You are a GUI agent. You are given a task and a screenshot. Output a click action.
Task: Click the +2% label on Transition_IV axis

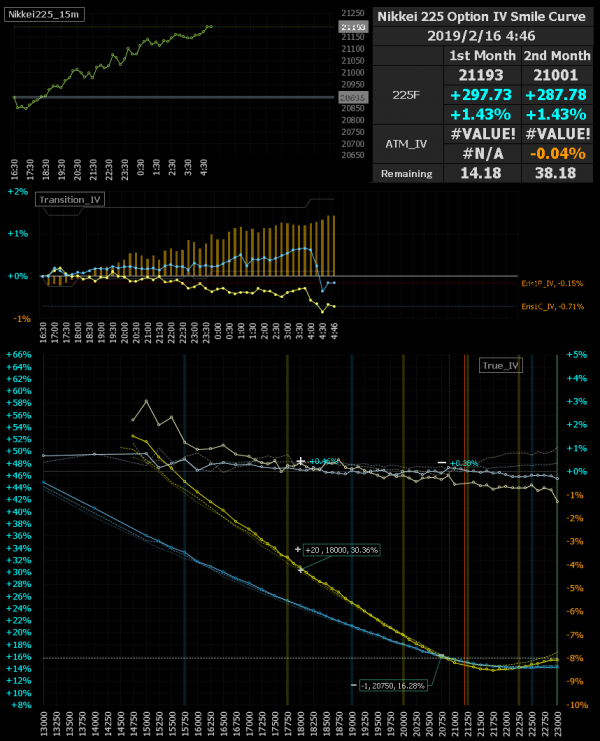(17, 192)
